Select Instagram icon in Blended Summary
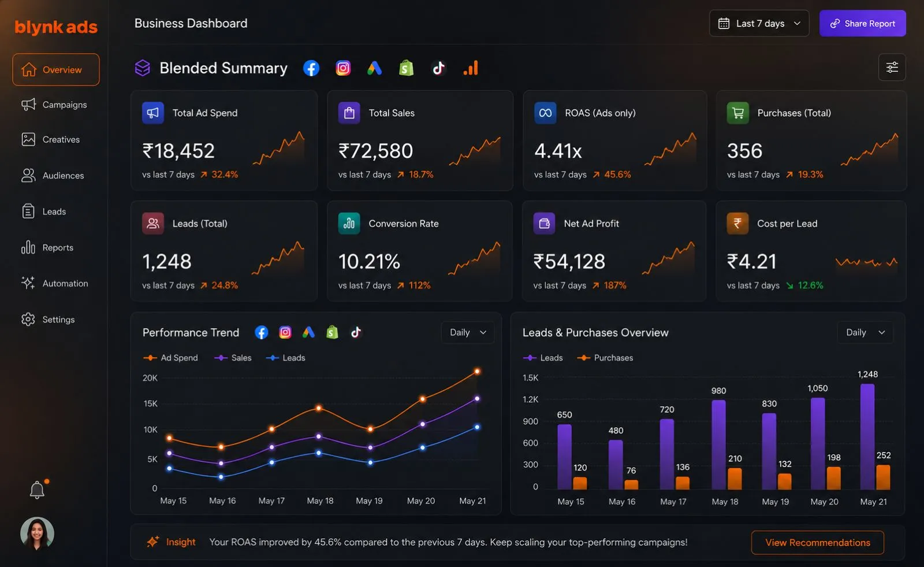924x567 pixels. tap(343, 68)
